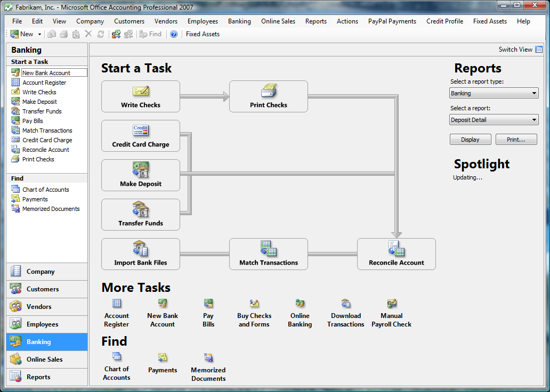
Task: Switch to the Customers navigation pane
Action: tap(47, 289)
